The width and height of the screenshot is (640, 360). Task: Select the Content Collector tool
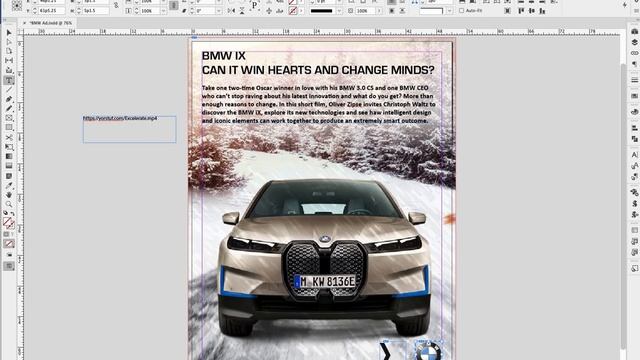9,71
